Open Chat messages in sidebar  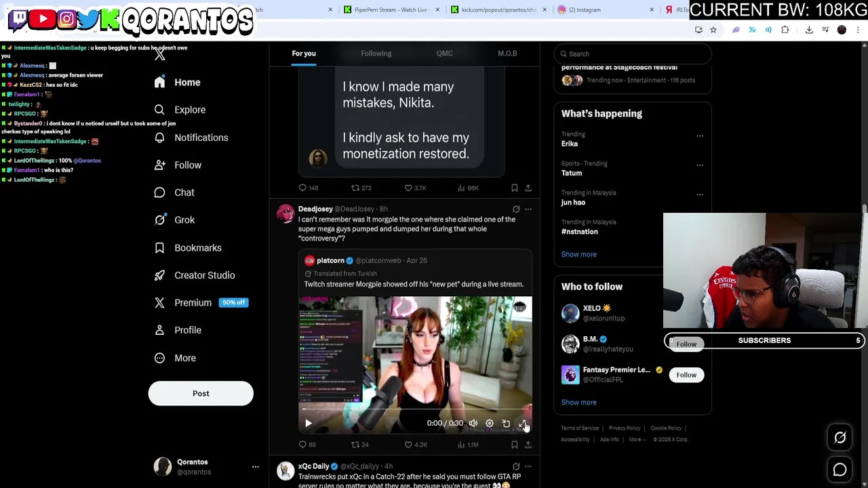coord(174,192)
